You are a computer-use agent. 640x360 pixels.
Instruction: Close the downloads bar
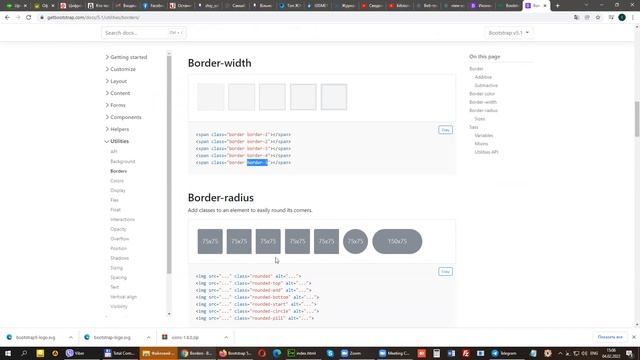point(633,337)
